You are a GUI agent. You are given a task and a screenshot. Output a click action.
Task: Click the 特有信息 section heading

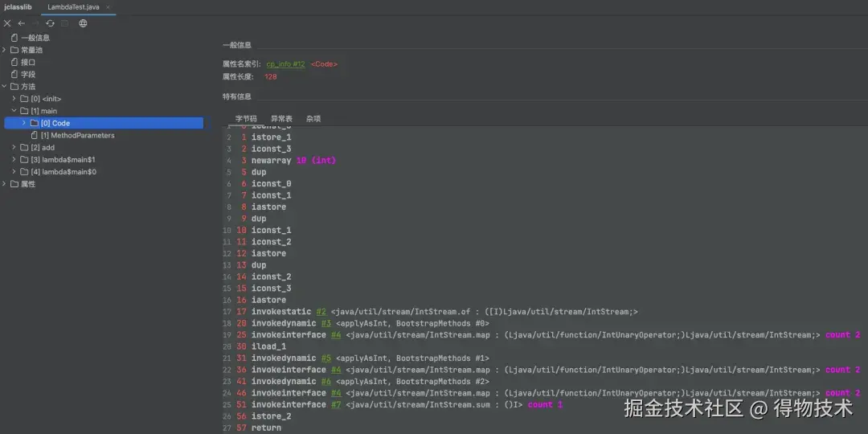coord(237,97)
